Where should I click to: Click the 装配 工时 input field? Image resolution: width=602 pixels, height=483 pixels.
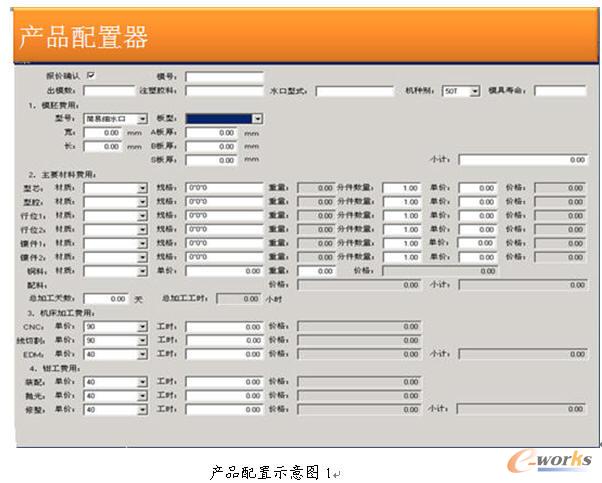pyautogui.click(x=224, y=381)
